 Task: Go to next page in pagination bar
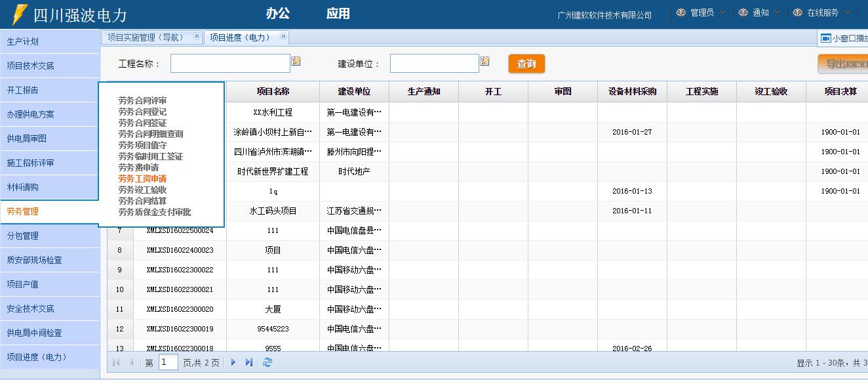(233, 362)
